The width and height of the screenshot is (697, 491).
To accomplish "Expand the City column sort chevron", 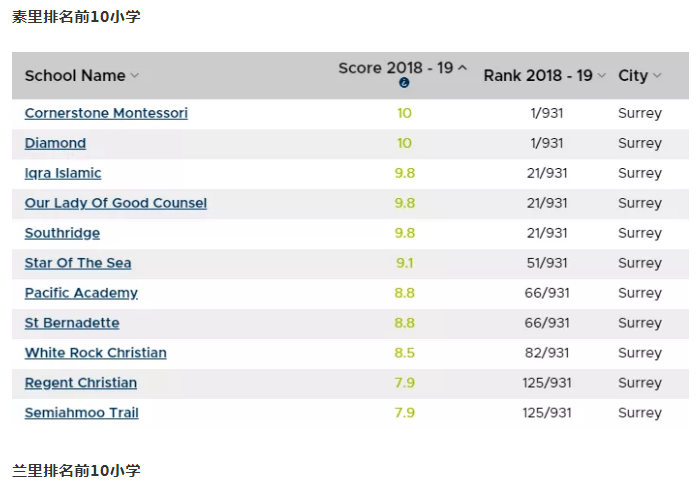I will pos(657,76).
